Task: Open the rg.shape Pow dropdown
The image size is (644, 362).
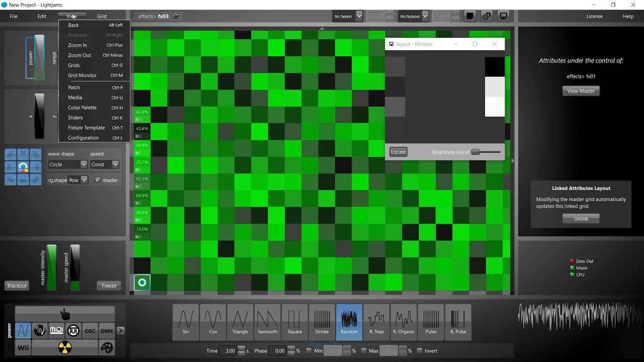Action: coord(78,180)
